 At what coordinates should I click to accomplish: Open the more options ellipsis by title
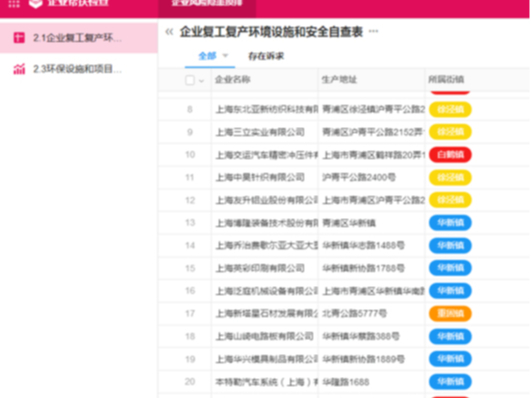(x=374, y=31)
